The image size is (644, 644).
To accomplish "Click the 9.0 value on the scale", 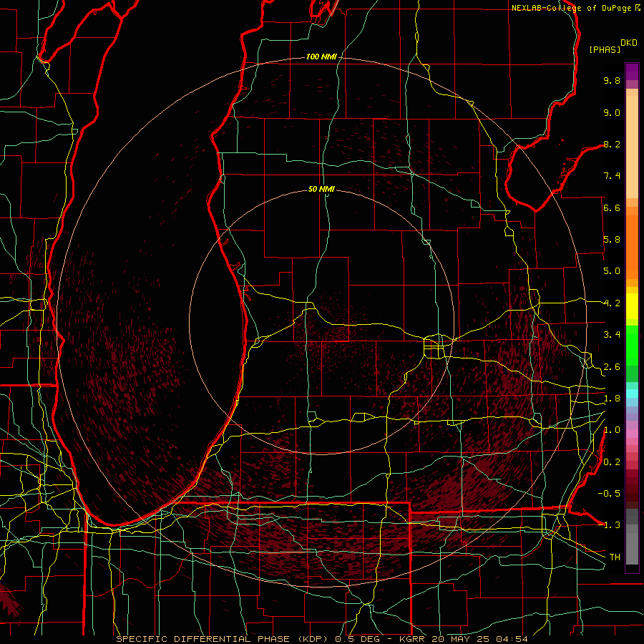I will tap(612, 112).
